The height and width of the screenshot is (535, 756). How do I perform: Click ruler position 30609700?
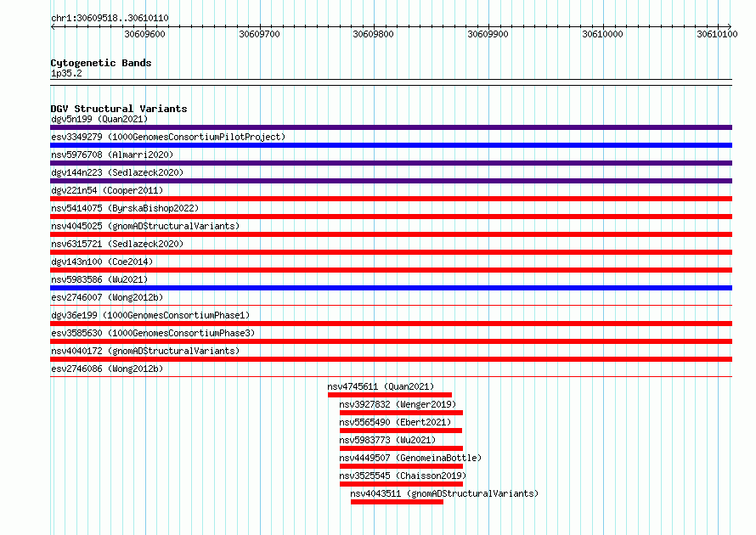pyautogui.click(x=259, y=34)
